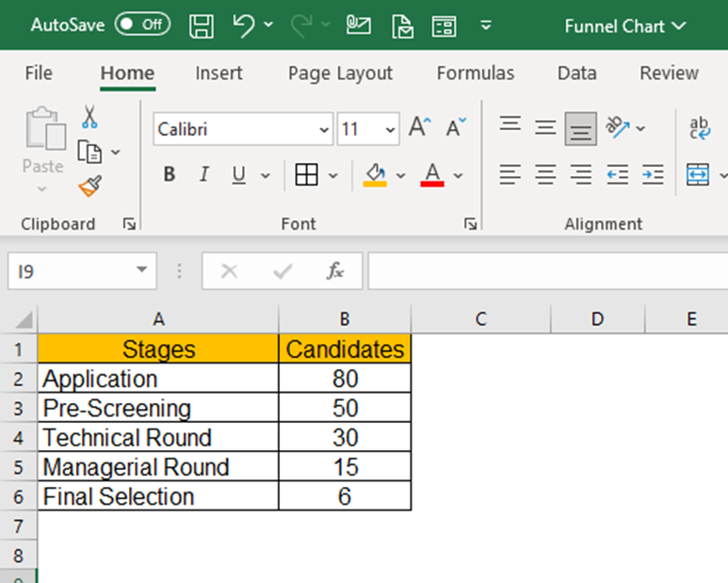This screenshot has width=728, height=583.
Task: Click the Save icon in title bar
Action: 202,25
